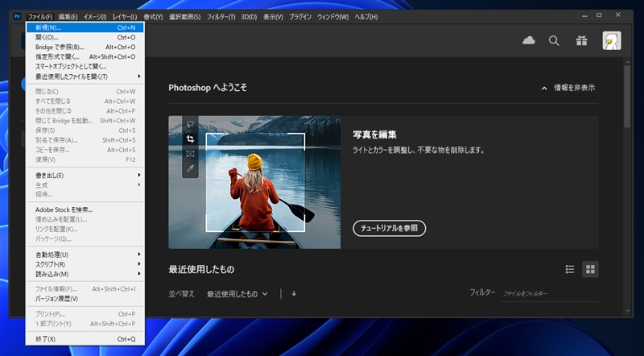Viewport: 644px width, 356px height.
Task: Click the sort direction arrow icon
Action: (294, 293)
